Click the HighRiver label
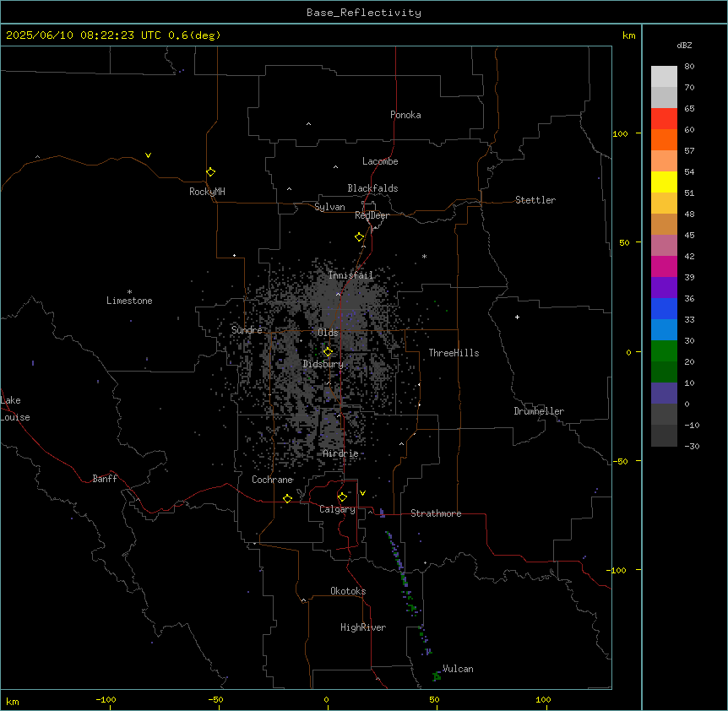The width and height of the screenshot is (728, 711). [363, 627]
